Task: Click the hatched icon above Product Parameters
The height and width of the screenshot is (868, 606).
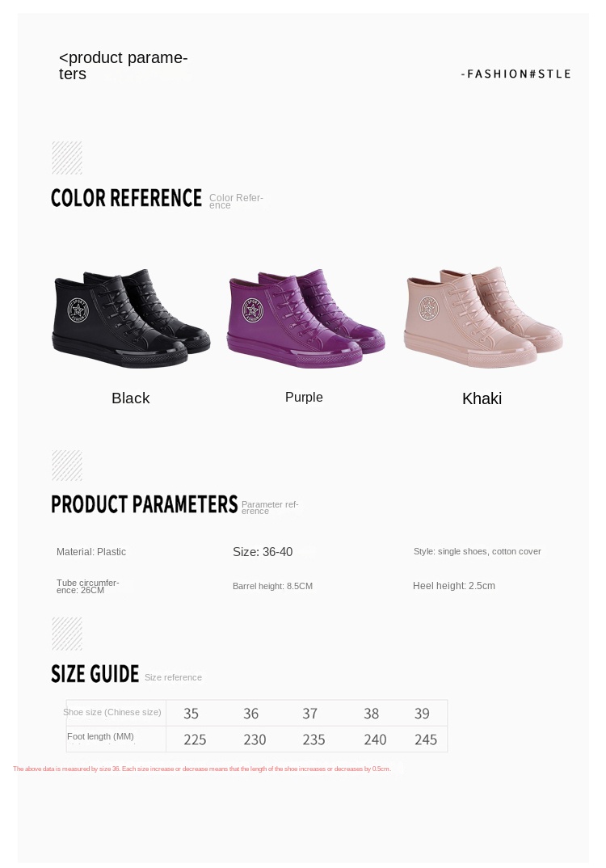Action: 67,466
